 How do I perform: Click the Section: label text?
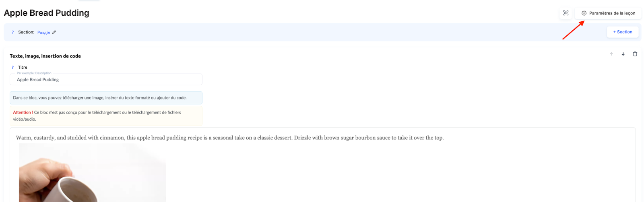tap(26, 32)
